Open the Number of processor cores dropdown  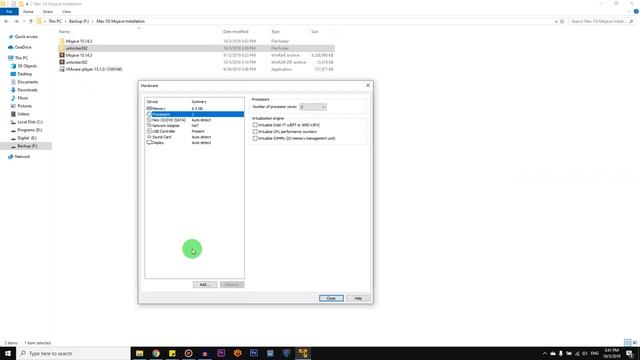[x=313, y=107]
